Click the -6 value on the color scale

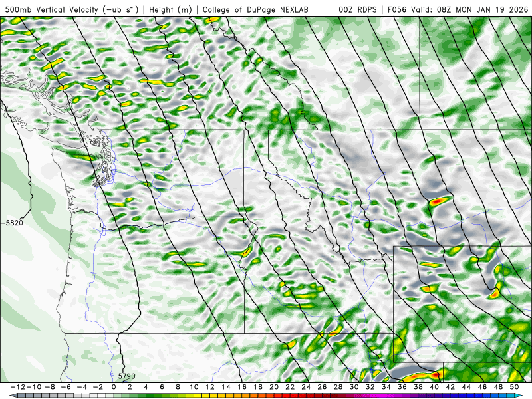click(x=66, y=387)
